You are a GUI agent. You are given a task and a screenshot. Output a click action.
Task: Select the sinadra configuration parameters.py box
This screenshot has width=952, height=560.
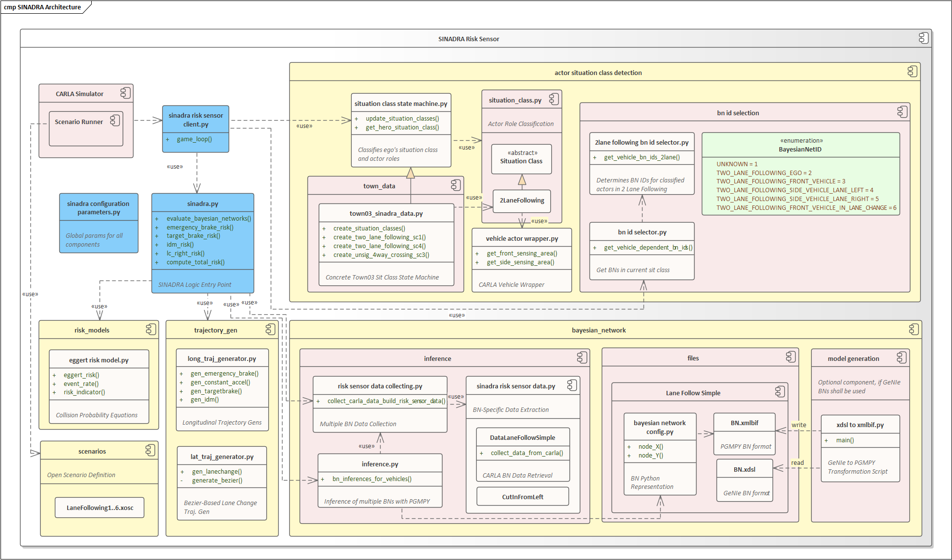pyautogui.click(x=99, y=208)
